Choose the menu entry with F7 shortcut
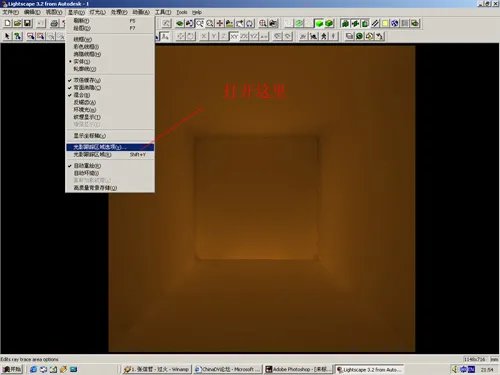The width and height of the screenshot is (500, 375). pyautogui.click(x=110, y=28)
